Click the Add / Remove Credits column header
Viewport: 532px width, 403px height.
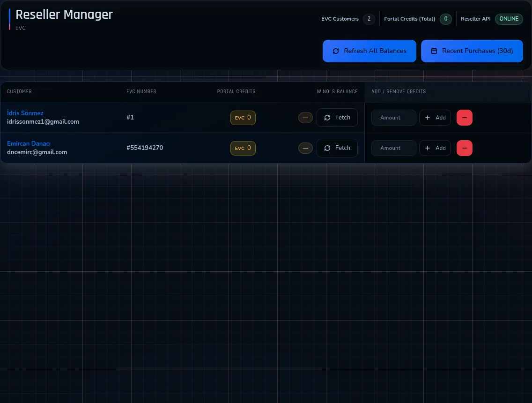(399, 92)
